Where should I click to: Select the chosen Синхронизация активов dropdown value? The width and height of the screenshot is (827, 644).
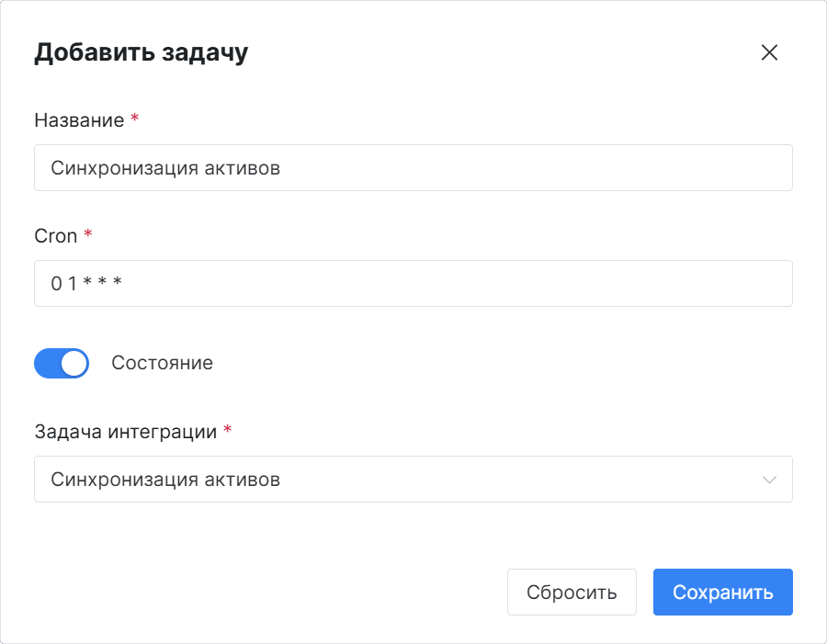tap(165, 479)
